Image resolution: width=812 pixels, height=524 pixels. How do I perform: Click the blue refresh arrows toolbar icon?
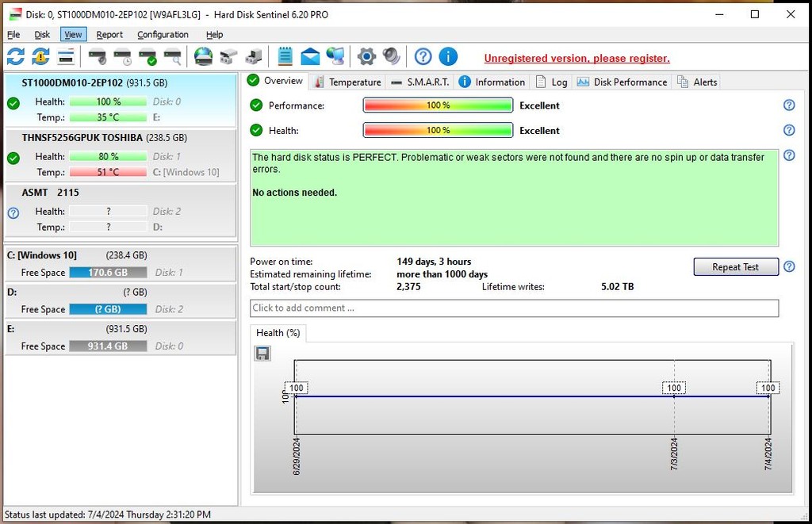[x=16, y=56]
